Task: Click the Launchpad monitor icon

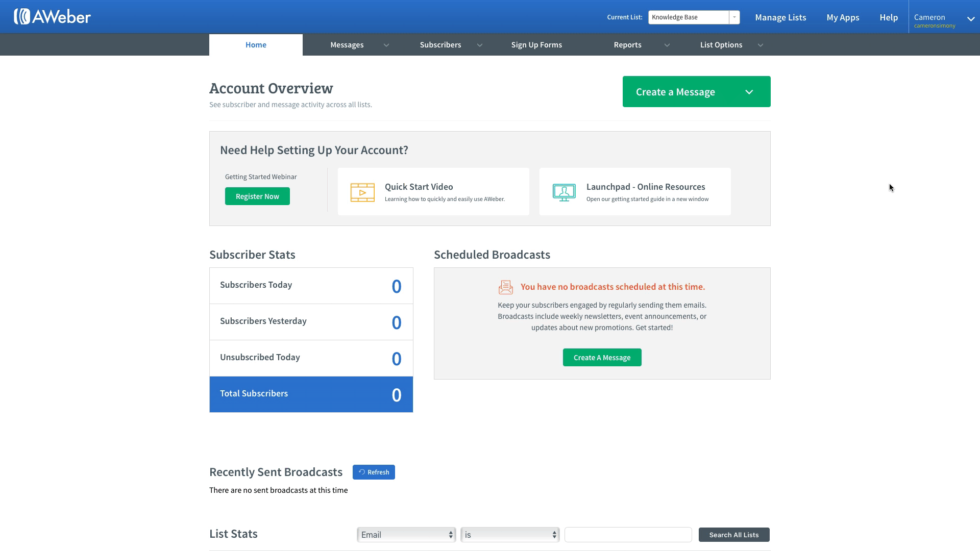Action: click(x=564, y=192)
